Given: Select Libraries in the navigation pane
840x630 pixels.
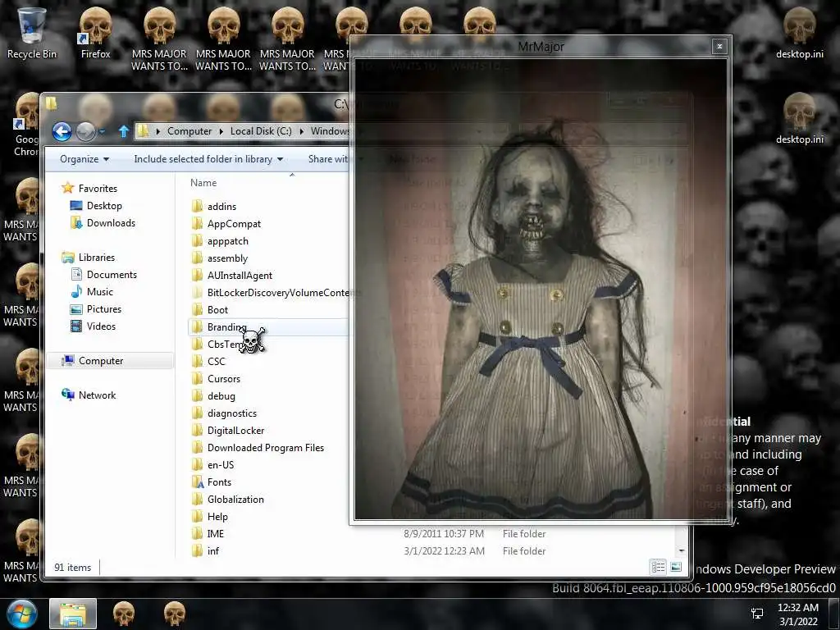Looking at the screenshot, I should pyautogui.click(x=89, y=257).
